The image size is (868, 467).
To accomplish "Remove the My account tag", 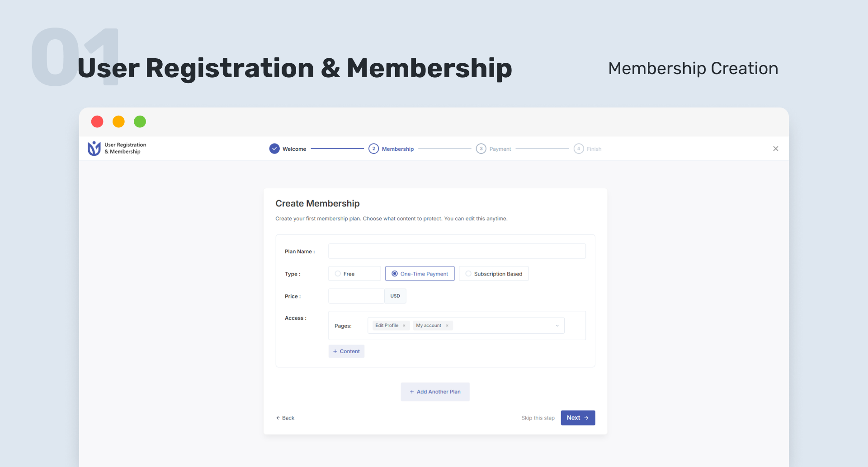I will coord(447,326).
